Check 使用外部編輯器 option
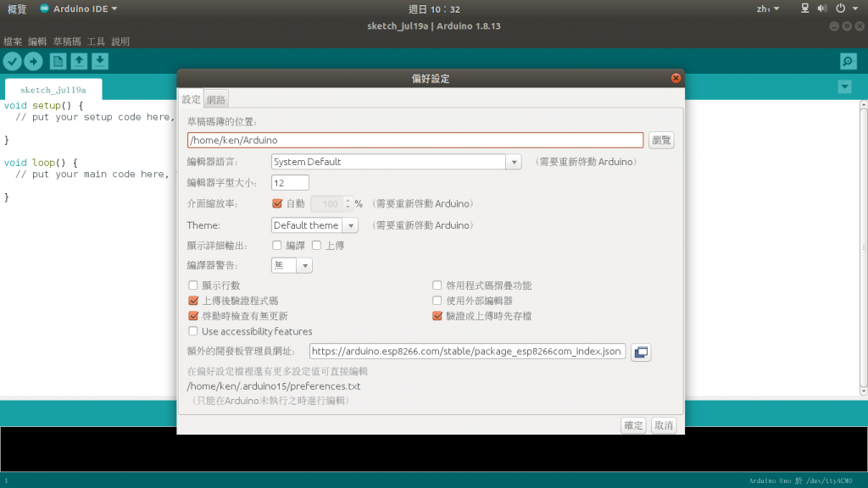 [437, 301]
